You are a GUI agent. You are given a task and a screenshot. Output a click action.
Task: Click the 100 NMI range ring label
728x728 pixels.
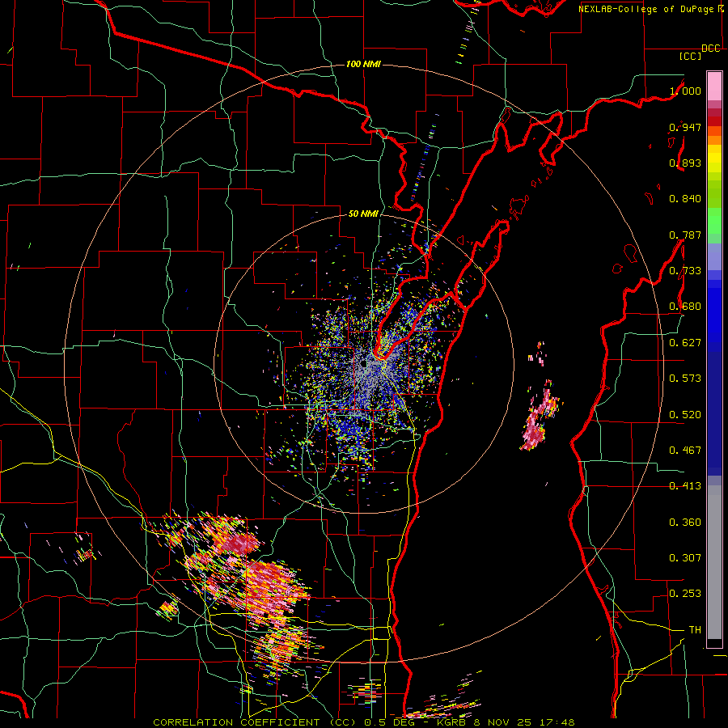[363, 64]
